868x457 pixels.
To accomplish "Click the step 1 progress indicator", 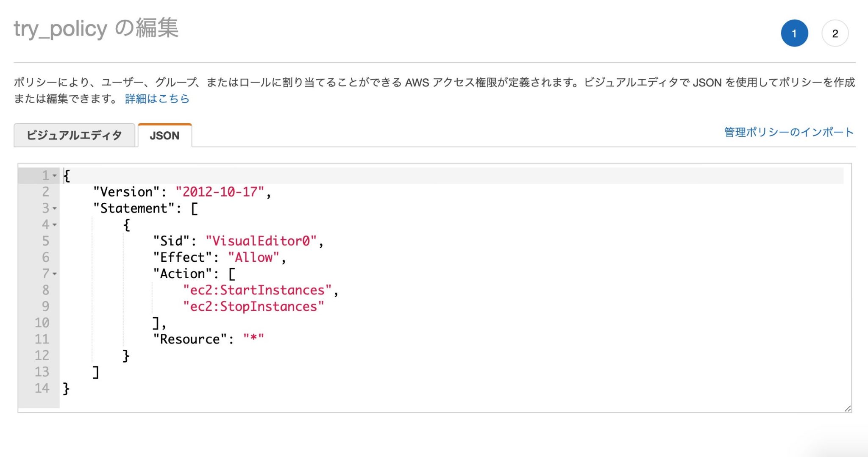I will coord(794,33).
